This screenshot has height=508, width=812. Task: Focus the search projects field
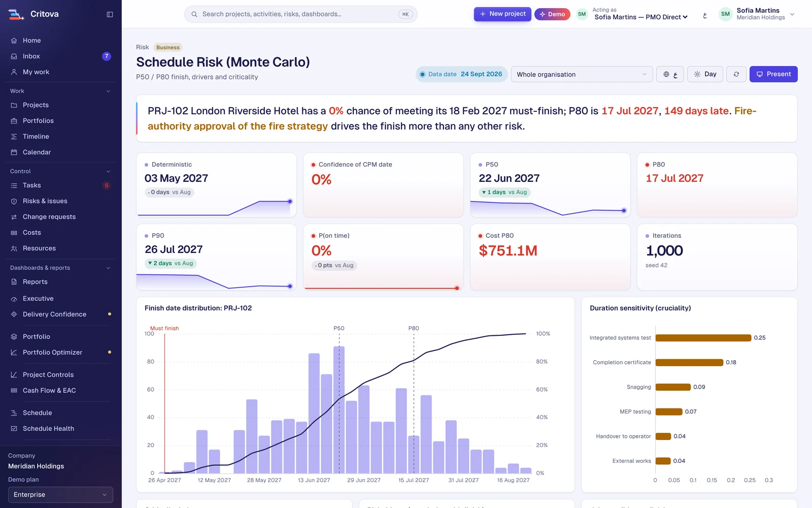tap(300, 14)
